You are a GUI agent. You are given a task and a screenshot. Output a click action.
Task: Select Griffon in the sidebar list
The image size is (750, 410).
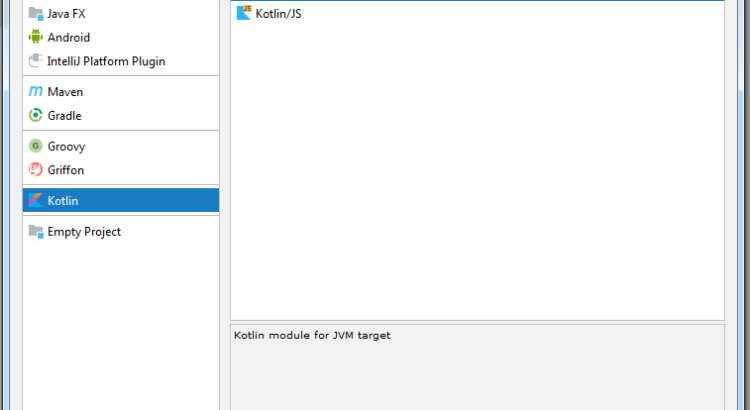66,170
